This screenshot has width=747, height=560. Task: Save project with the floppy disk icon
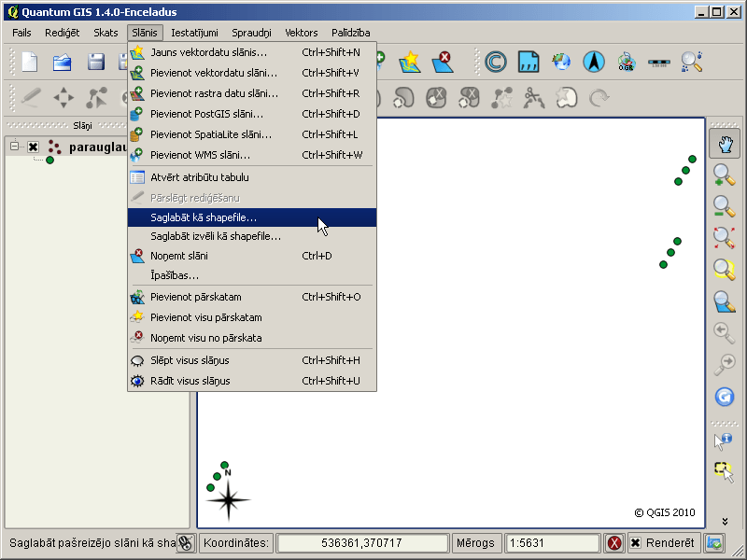point(96,63)
